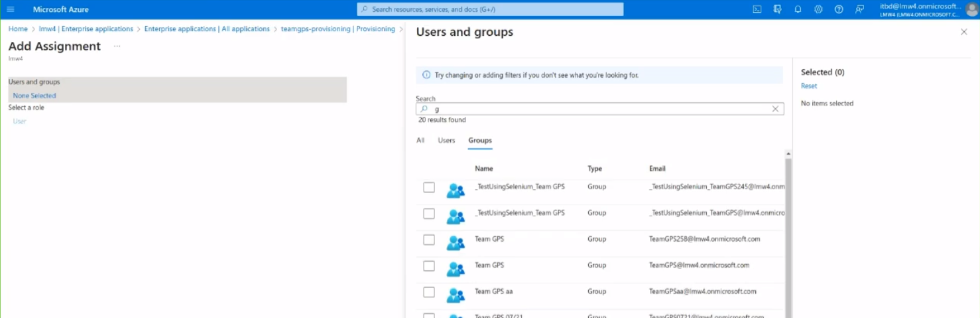Open the account avatar menu
980x318 pixels.
coord(971,9)
